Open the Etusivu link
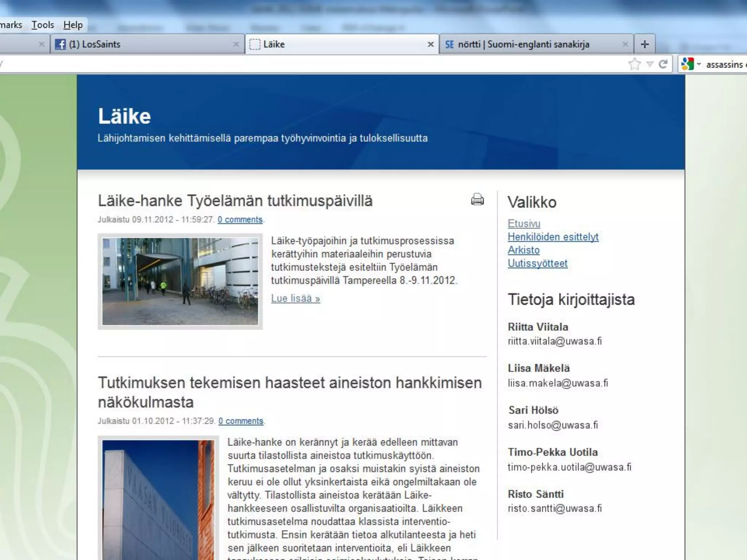Viewport: 747px width, 560px height. tap(524, 223)
